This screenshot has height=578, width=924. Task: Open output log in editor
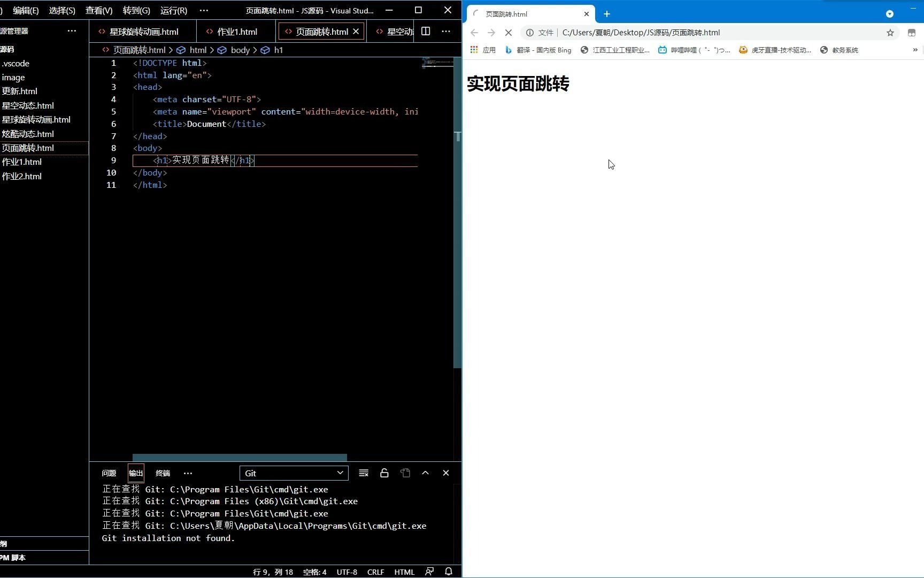click(x=405, y=473)
